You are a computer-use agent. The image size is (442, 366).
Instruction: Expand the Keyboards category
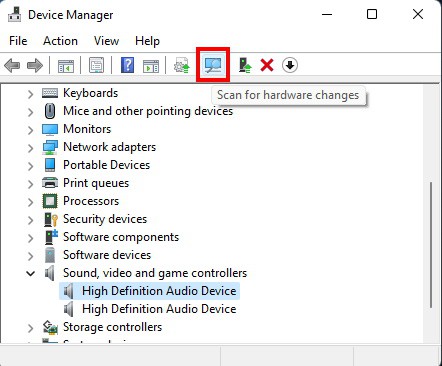click(30, 94)
